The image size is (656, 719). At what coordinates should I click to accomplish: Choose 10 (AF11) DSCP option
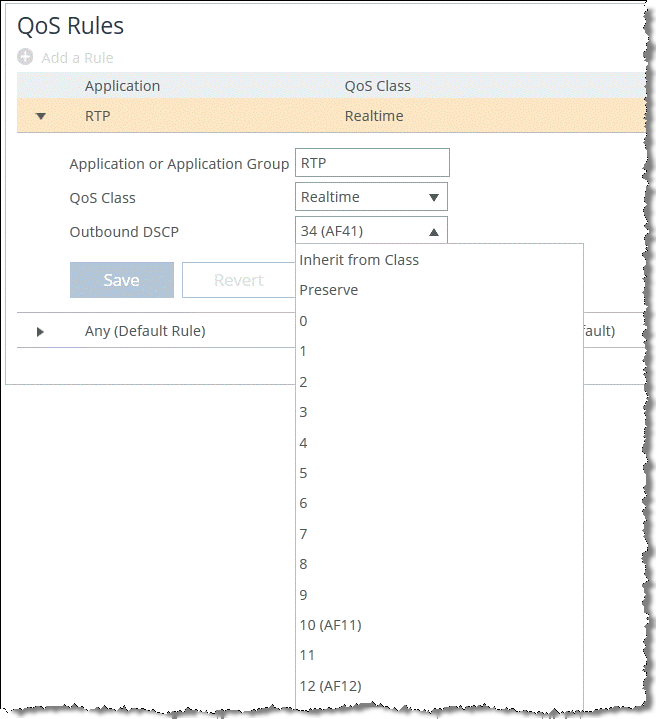pyautogui.click(x=330, y=625)
